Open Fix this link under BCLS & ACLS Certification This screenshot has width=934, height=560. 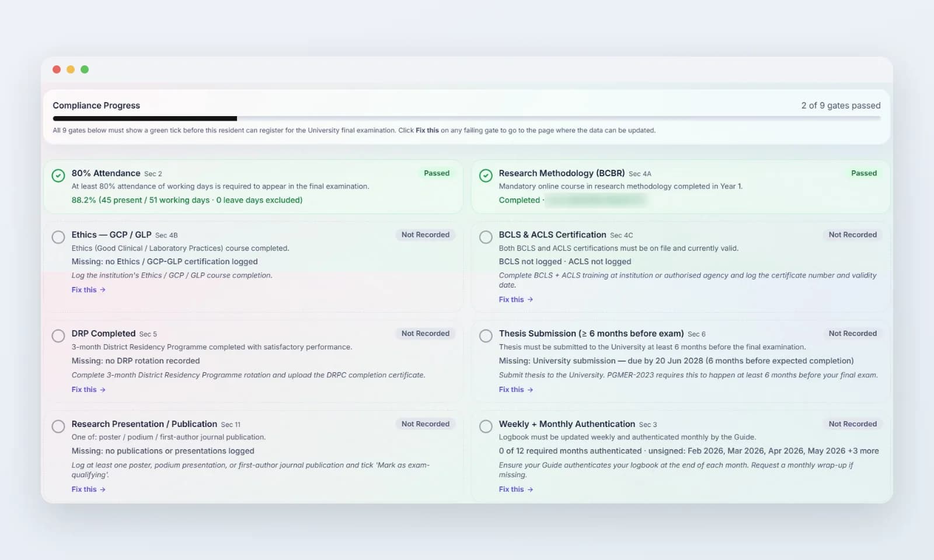click(x=516, y=300)
